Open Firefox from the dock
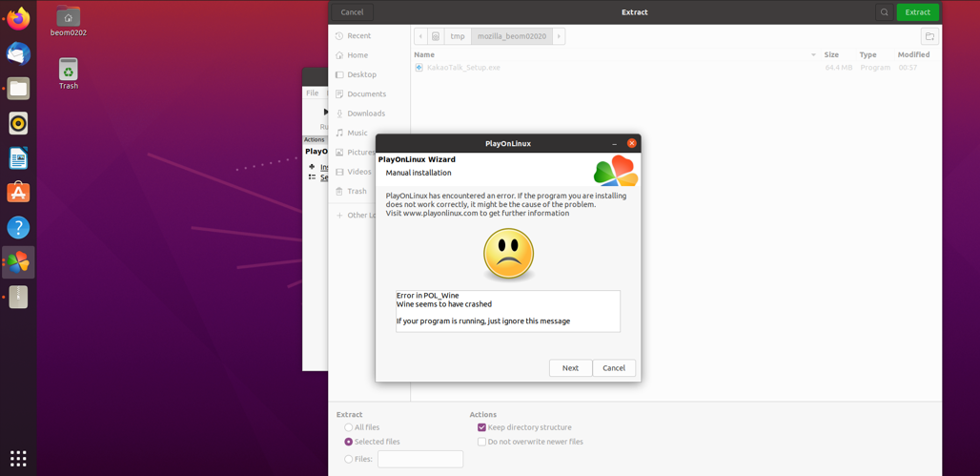 pyautogui.click(x=18, y=19)
